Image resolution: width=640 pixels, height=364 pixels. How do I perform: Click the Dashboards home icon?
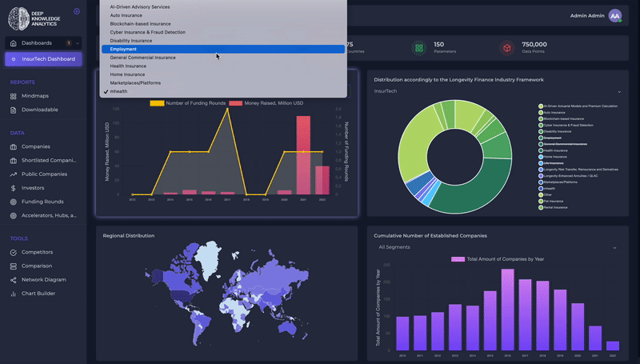pyautogui.click(x=13, y=43)
